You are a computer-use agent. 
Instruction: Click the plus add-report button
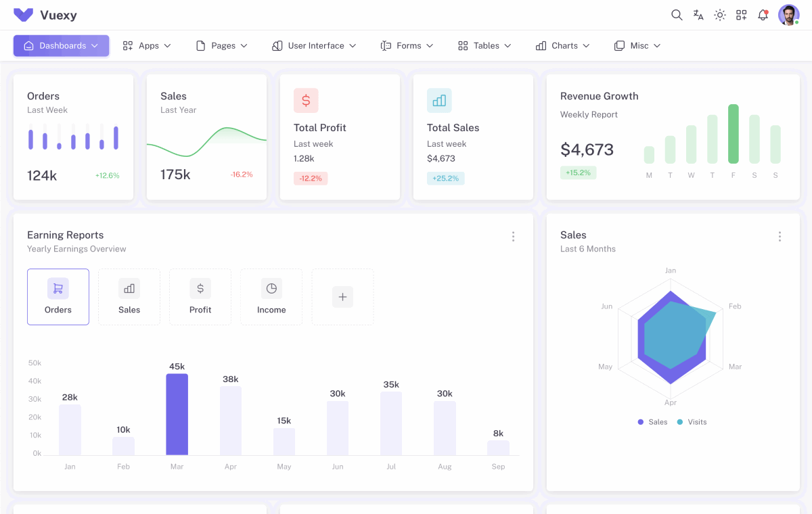pos(342,297)
